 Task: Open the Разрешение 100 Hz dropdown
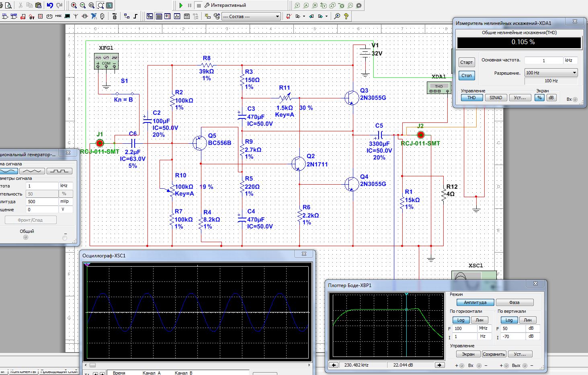pos(551,73)
